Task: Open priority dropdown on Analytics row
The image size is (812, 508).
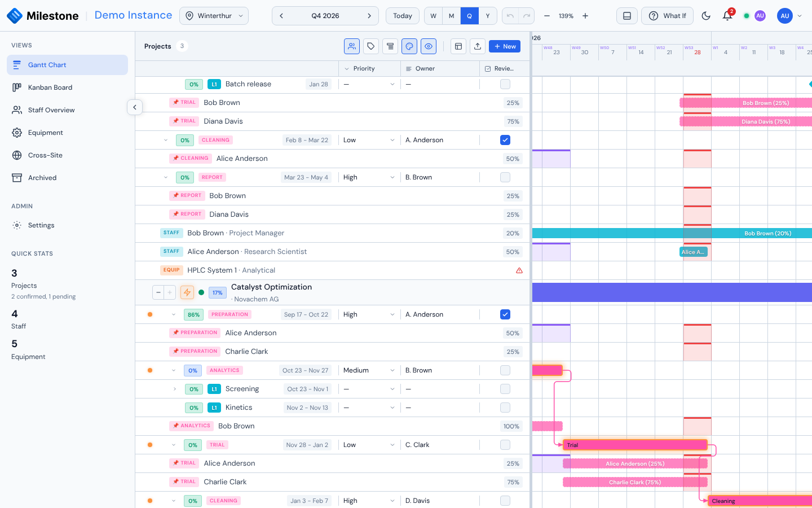Action: 369,370
